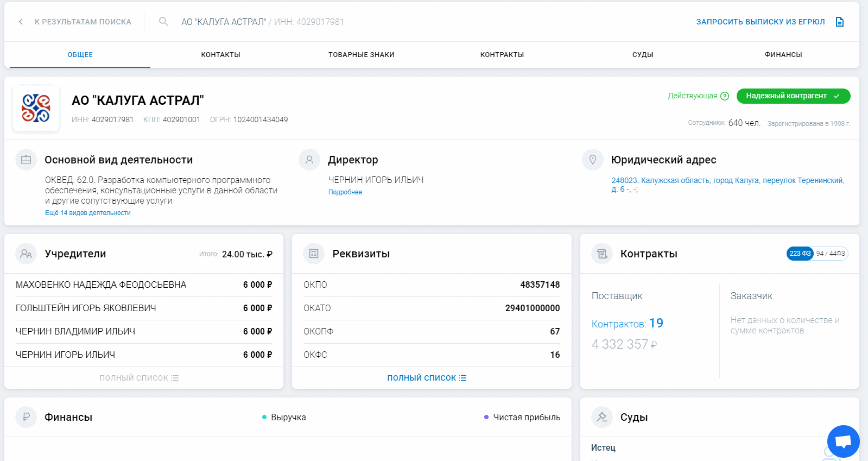
Task: Click the director name ЧЕРНИН ИГОРЬ ИЛЬИЧ
Action: pyautogui.click(x=376, y=180)
